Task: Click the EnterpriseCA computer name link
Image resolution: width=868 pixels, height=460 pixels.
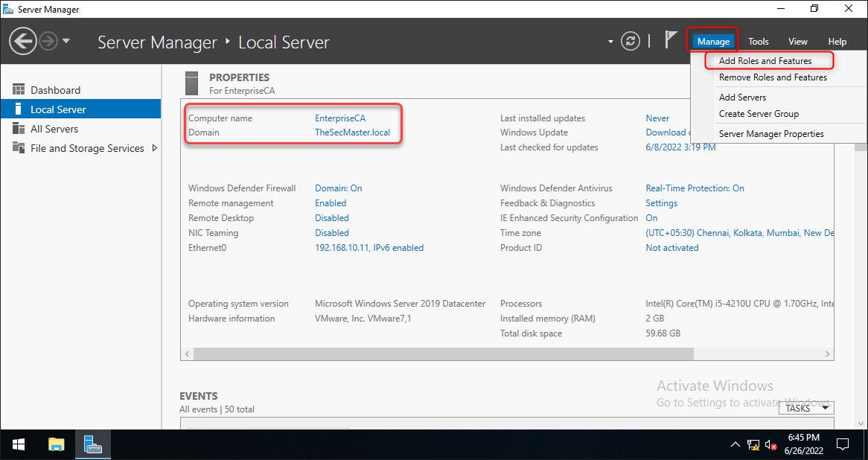Action: click(340, 118)
